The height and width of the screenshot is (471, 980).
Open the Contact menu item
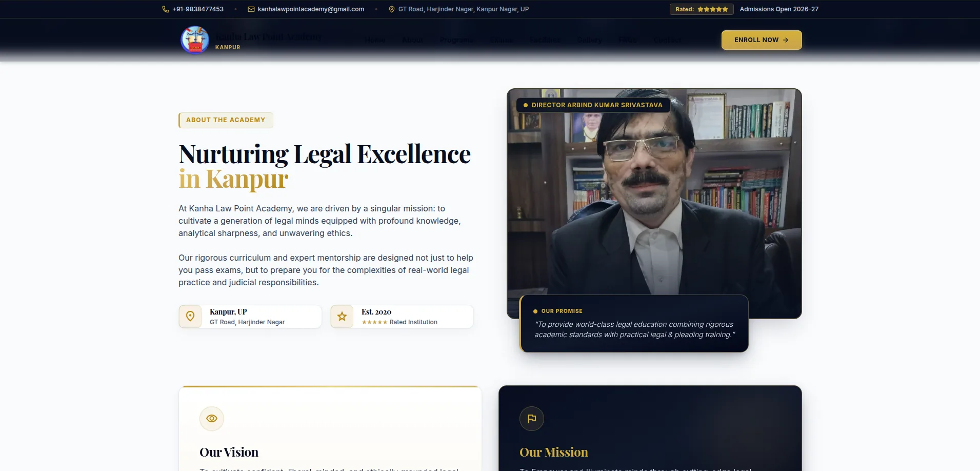click(x=667, y=40)
